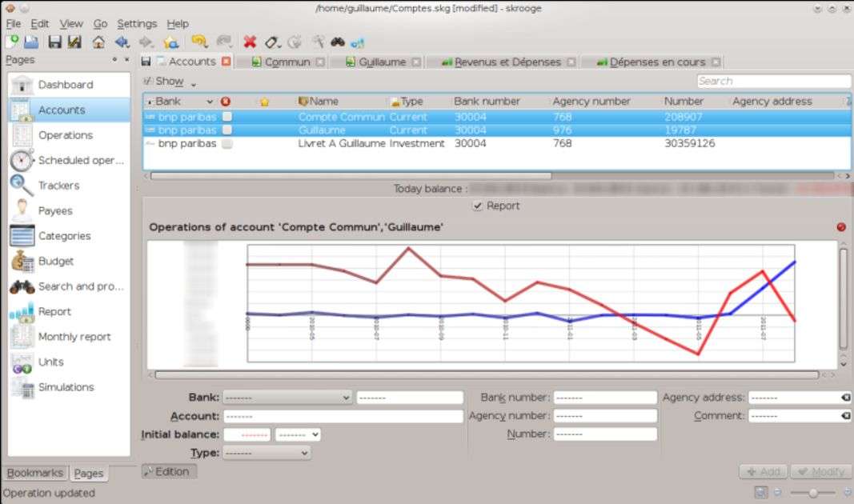Click the Save toolbar icon
Image resolution: width=854 pixels, height=504 pixels.
[54, 42]
